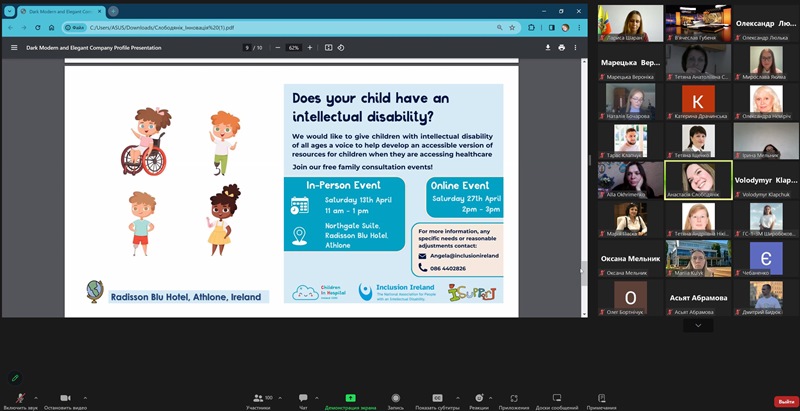The image size is (800, 411).
Task: Click the red leave meeting button
Action: (x=786, y=400)
